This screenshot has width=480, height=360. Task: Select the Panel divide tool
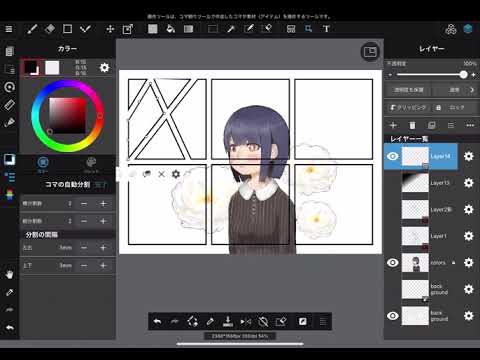point(291,29)
